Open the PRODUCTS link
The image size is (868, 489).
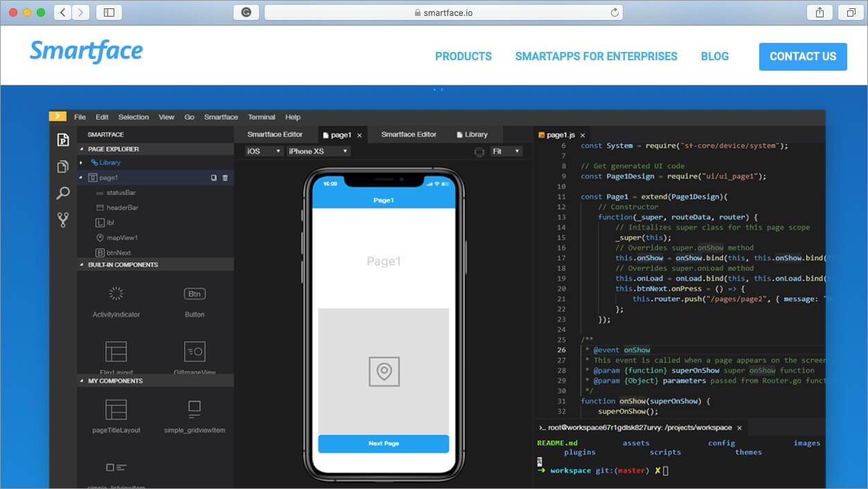(463, 57)
